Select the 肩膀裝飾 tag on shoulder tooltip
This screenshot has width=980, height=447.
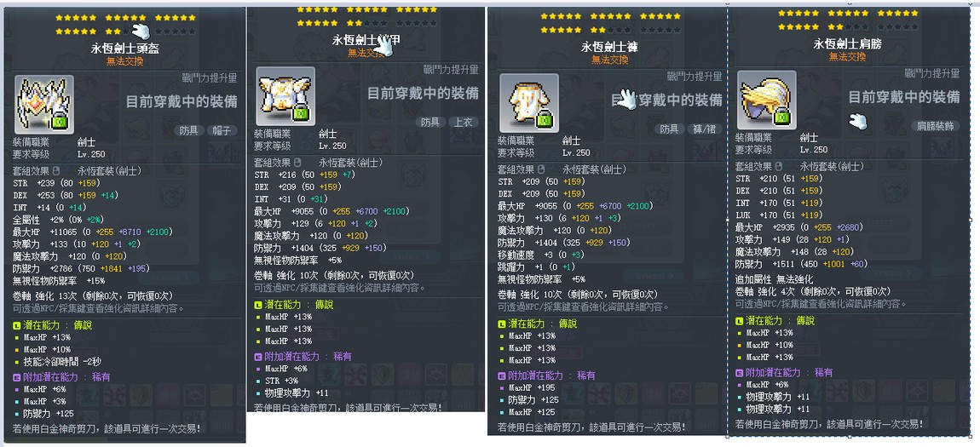pos(935,125)
